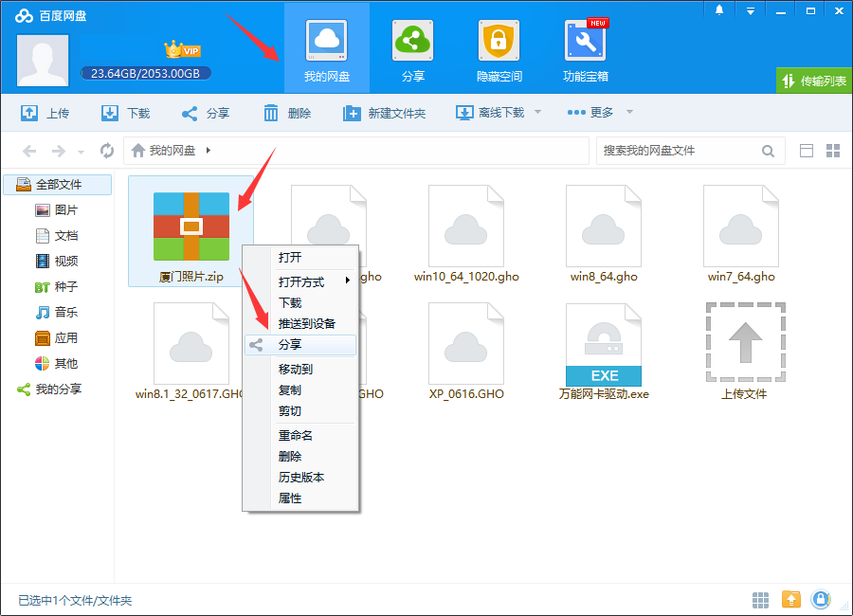Image resolution: width=853 pixels, height=616 pixels.
Task: Click the 上传文件 upload placeholder
Action: (x=745, y=352)
